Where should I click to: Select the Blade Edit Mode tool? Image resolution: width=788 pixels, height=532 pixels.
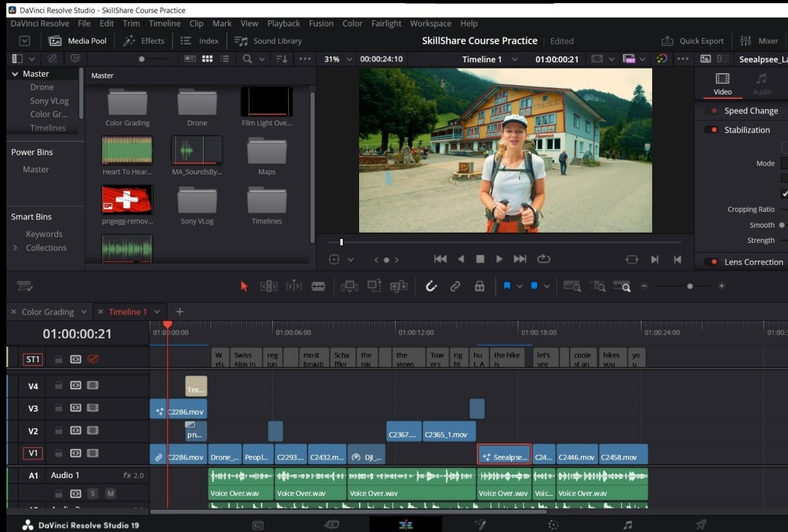[318, 287]
